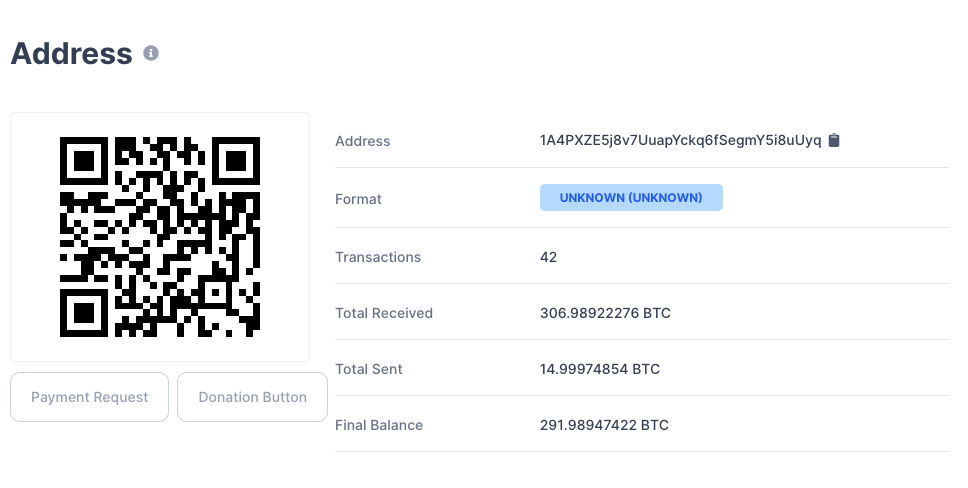The width and height of the screenshot is (968, 488).
Task: Click the UNKNOWN (UNKNOWN) format badge
Action: (631, 198)
